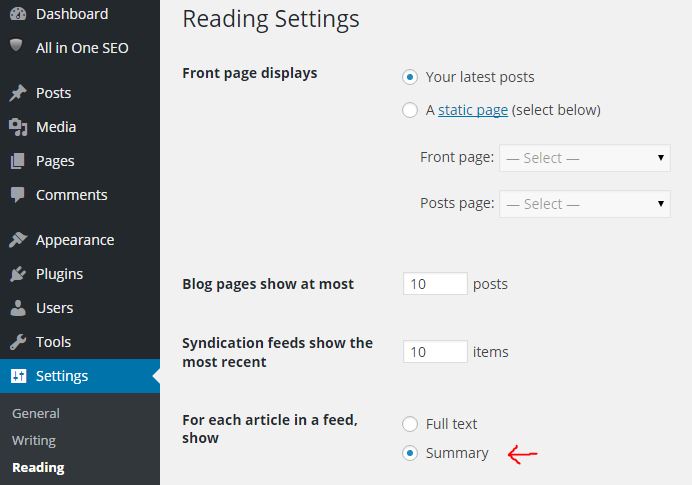The height and width of the screenshot is (485, 692).
Task: Select the A static page radio button
Action: point(410,110)
